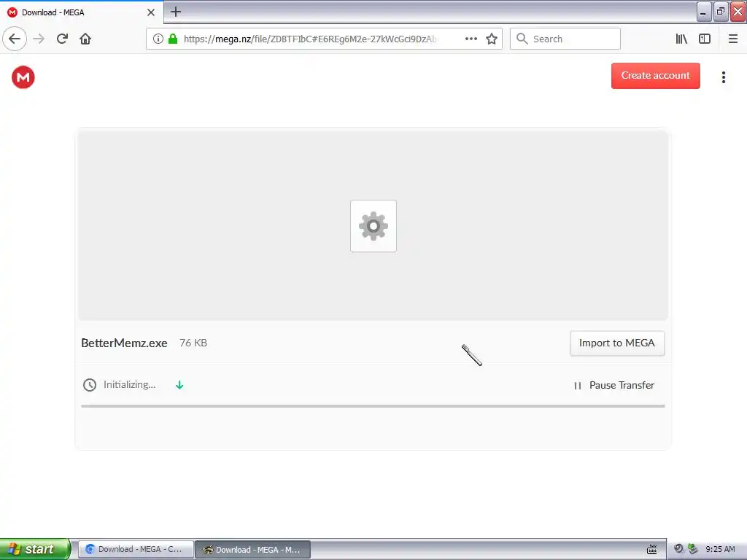The width and height of the screenshot is (747, 560).
Task: Click the 9:25 AM clock
Action: tap(720, 549)
